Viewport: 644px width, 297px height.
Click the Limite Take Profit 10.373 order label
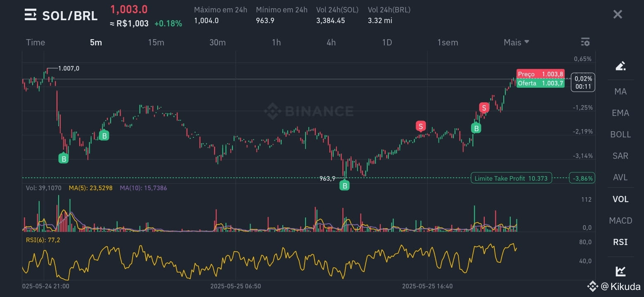511,178
